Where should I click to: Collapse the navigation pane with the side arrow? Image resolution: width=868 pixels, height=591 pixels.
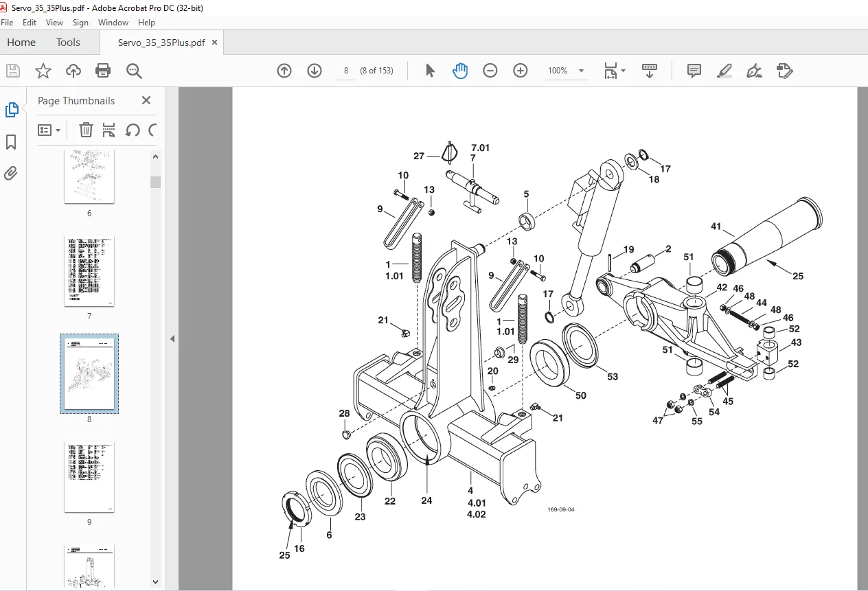click(172, 338)
